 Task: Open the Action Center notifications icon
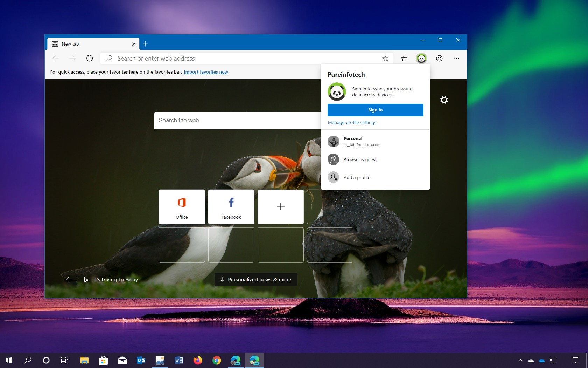coord(575,360)
